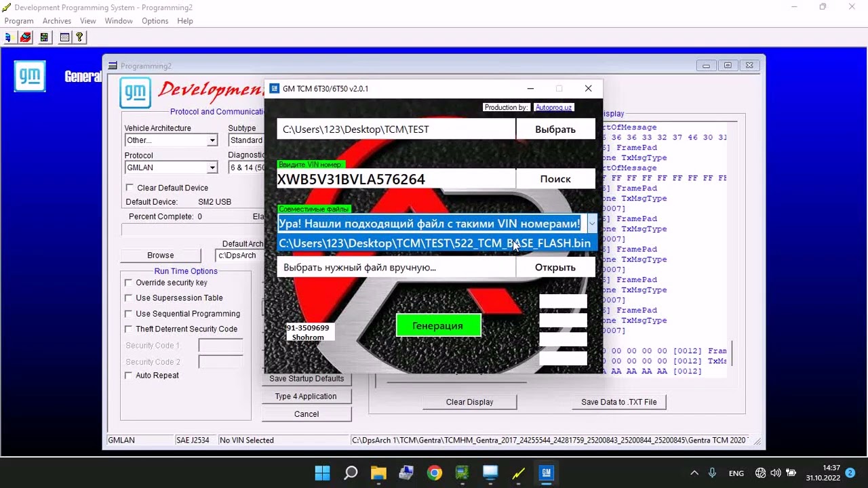The height and width of the screenshot is (488, 868).
Task: Click the keyboard-like window toolbar icon
Action: point(64,37)
